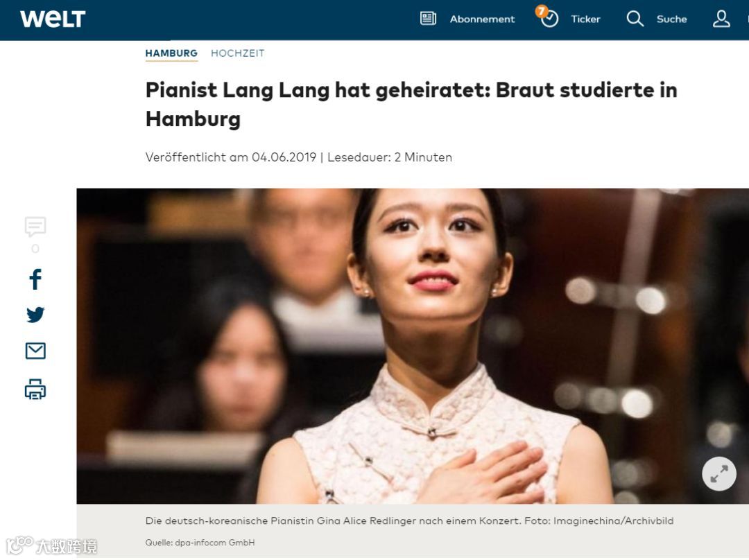The image size is (749, 560).
Task: Share article on Facebook
Action: point(35,279)
